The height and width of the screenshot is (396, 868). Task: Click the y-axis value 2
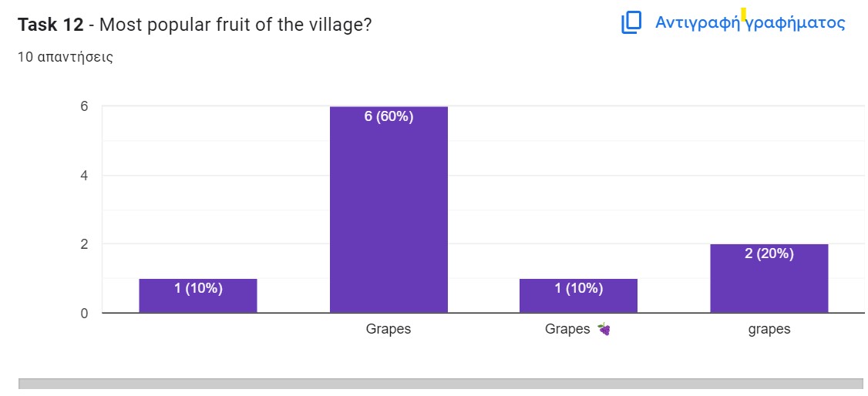(x=84, y=244)
